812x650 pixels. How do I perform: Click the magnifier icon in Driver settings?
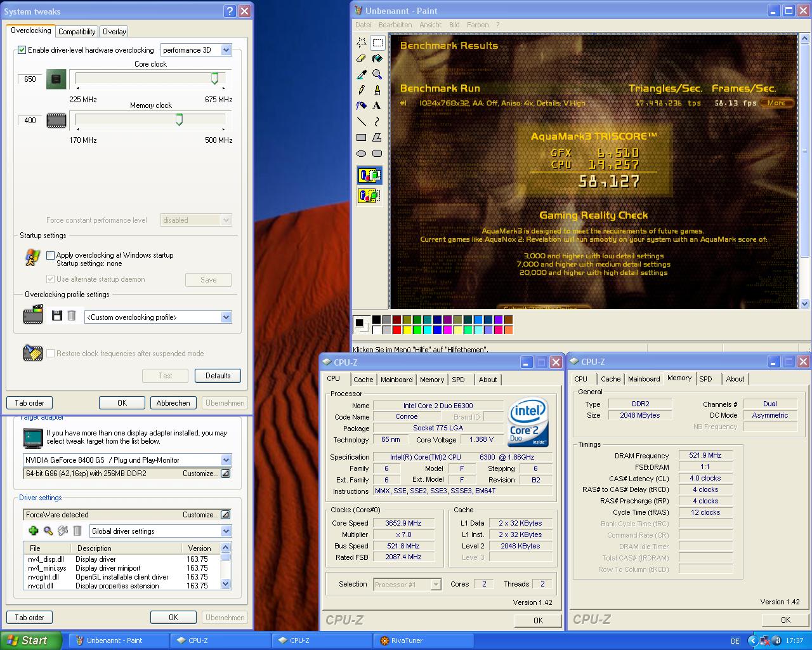coord(48,531)
